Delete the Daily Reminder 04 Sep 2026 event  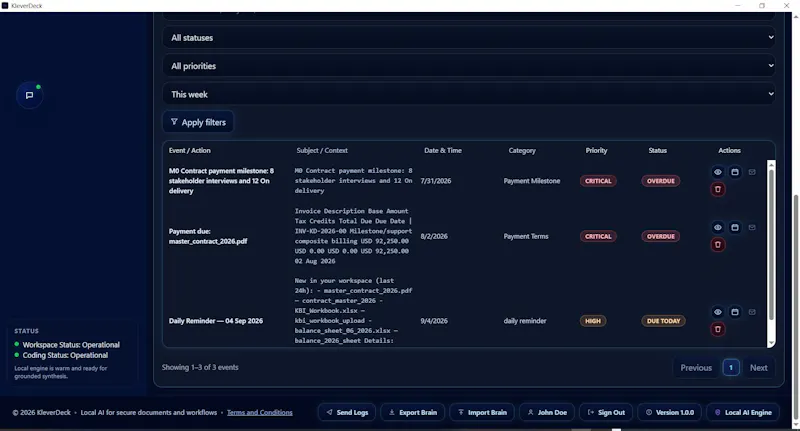717,329
